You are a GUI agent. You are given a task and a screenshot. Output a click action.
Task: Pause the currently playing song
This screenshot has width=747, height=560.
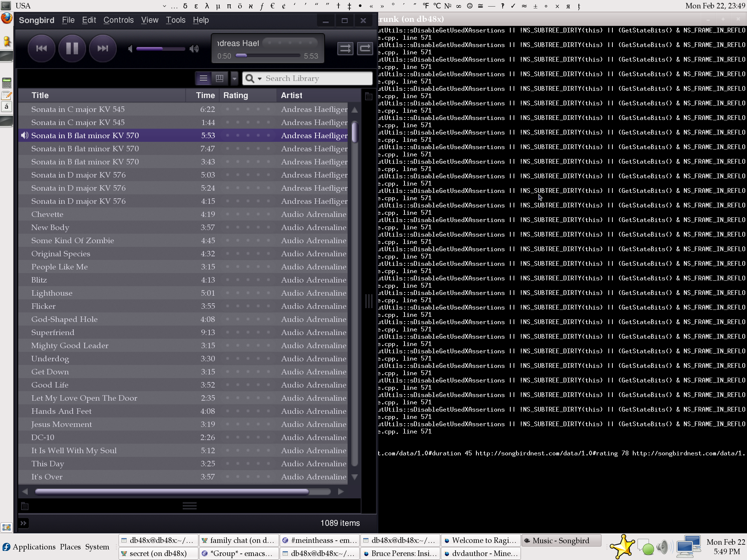click(x=72, y=48)
